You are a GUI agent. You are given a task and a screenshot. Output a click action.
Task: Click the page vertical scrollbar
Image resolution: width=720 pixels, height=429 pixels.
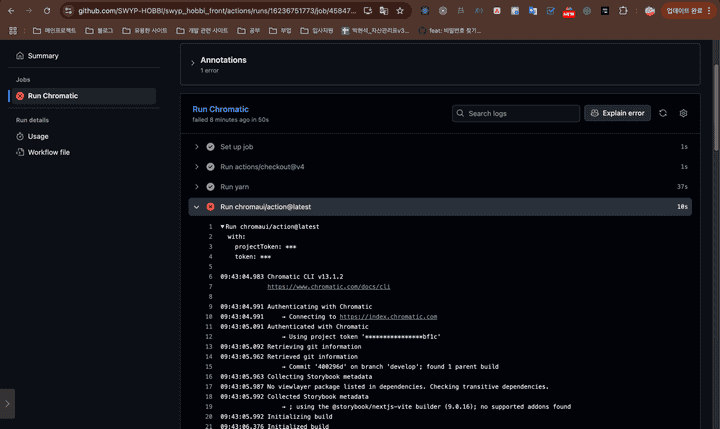(x=716, y=108)
